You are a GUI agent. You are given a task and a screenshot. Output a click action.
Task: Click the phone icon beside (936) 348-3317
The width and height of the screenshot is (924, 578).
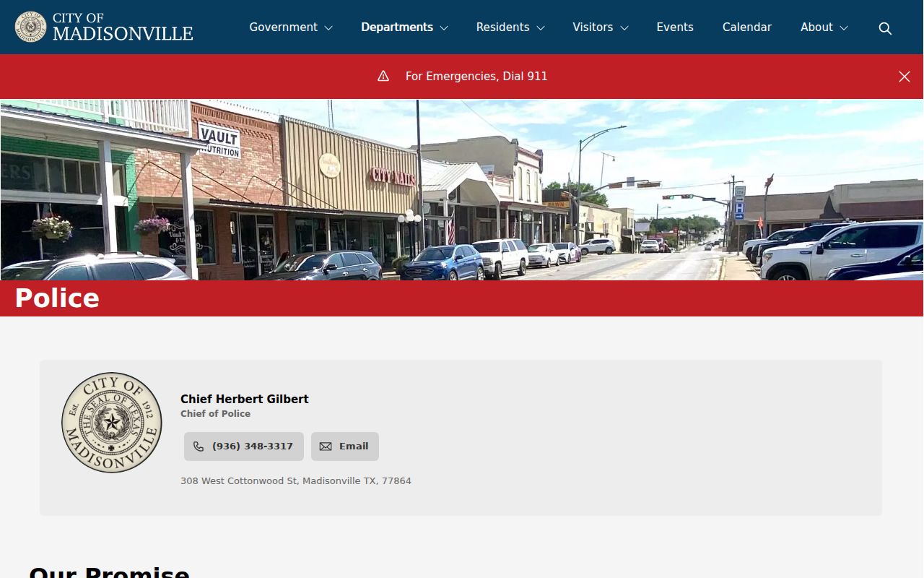[x=199, y=447]
